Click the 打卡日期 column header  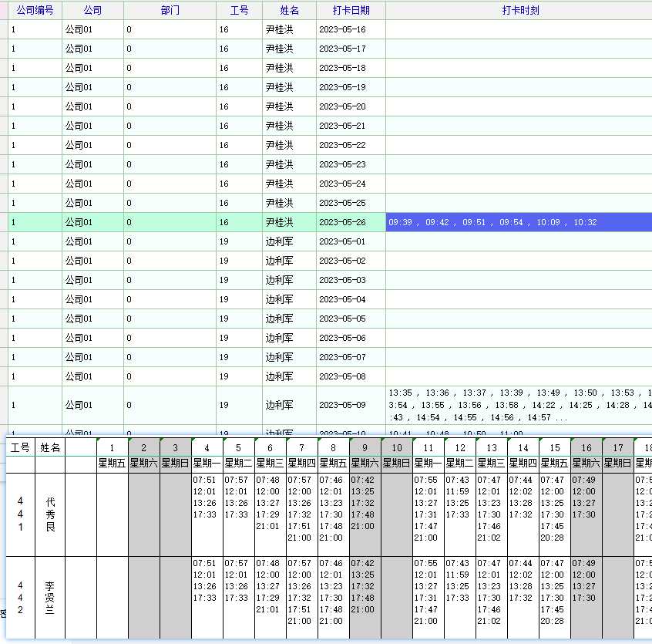(351, 10)
